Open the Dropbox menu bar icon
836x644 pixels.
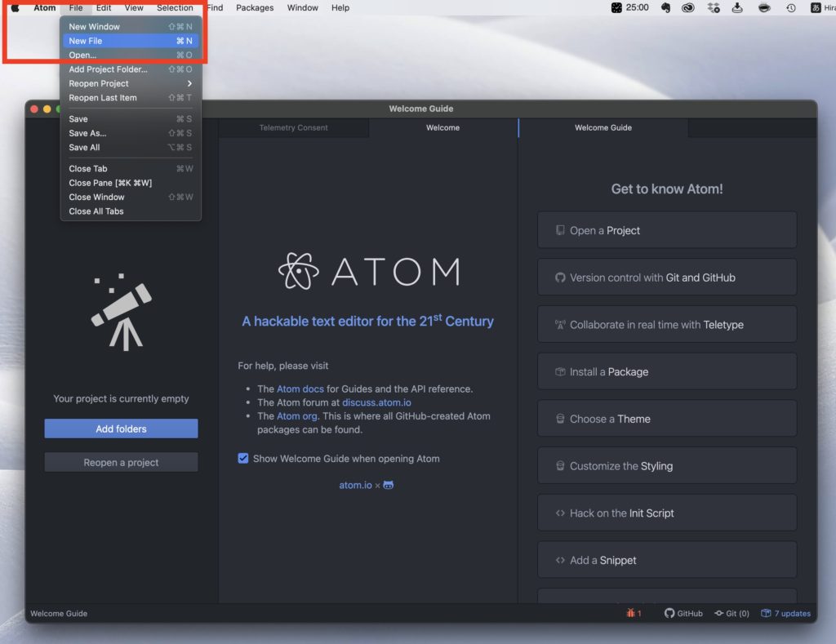point(713,7)
